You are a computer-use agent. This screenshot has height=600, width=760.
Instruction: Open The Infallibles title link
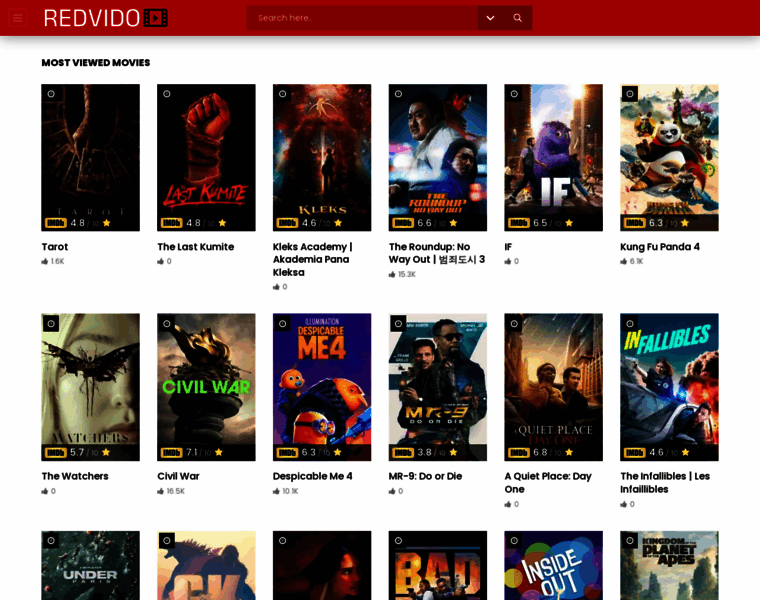665,483
